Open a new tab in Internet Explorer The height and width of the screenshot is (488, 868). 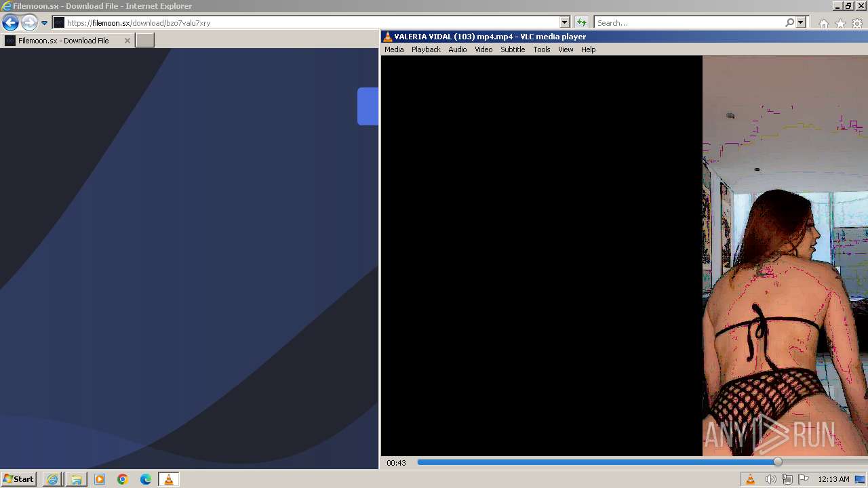[x=145, y=40]
